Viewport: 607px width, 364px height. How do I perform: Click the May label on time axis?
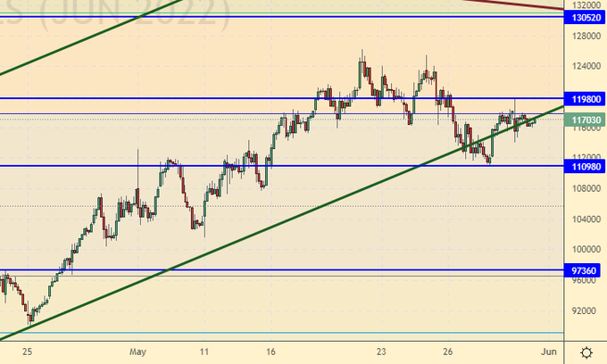[x=136, y=352]
